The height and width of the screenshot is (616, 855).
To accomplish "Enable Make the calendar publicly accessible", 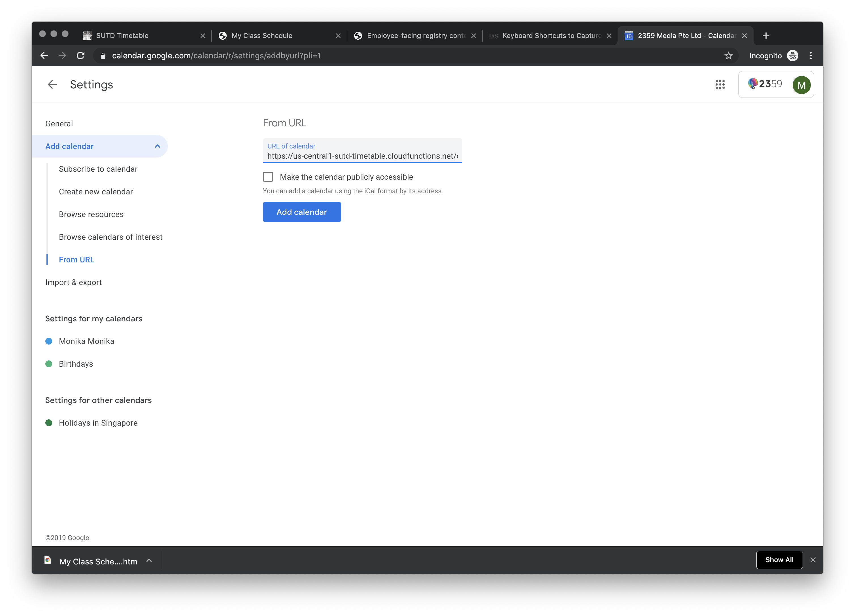I will pyautogui.click(x=268, y=177).
